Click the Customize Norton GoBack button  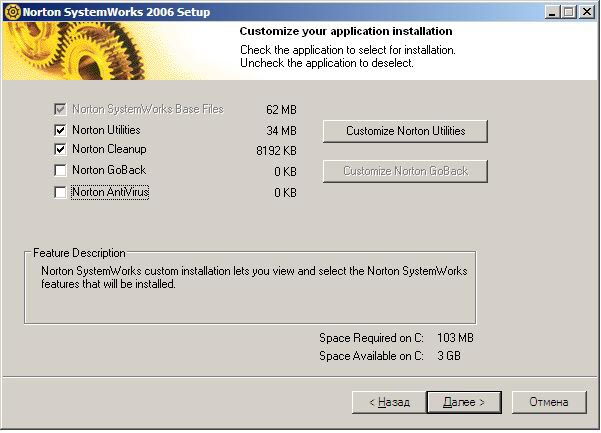pyautogui.click(x=405, y=171)
